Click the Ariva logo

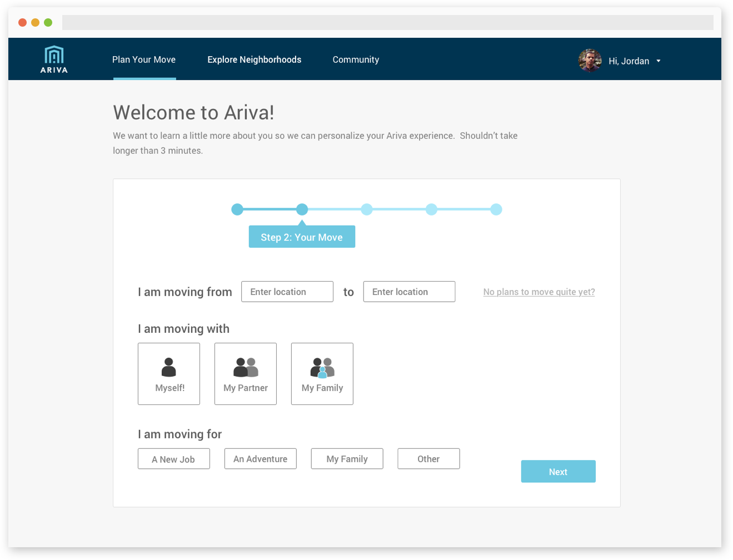(x=53, y=59)
